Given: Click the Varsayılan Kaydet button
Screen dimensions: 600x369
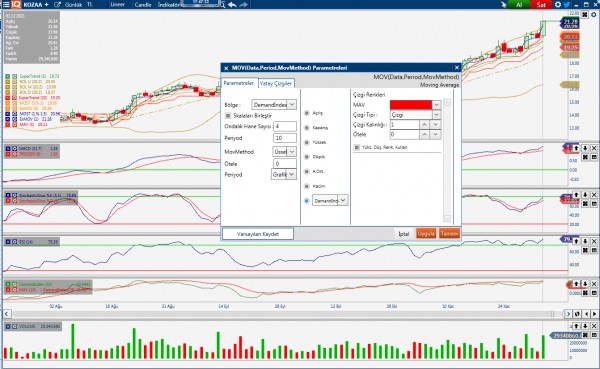Looking at the screenshot, I should coord(258,234).
